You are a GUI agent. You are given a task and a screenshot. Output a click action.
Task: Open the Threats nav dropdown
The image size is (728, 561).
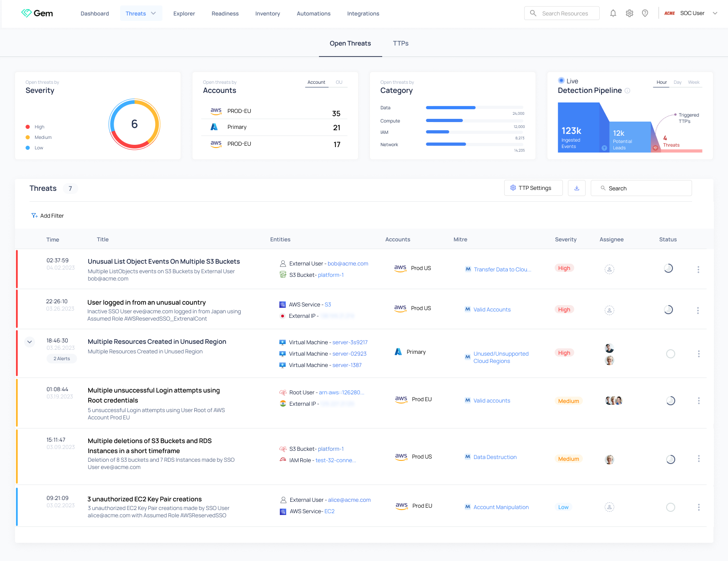tap(141, 14)
